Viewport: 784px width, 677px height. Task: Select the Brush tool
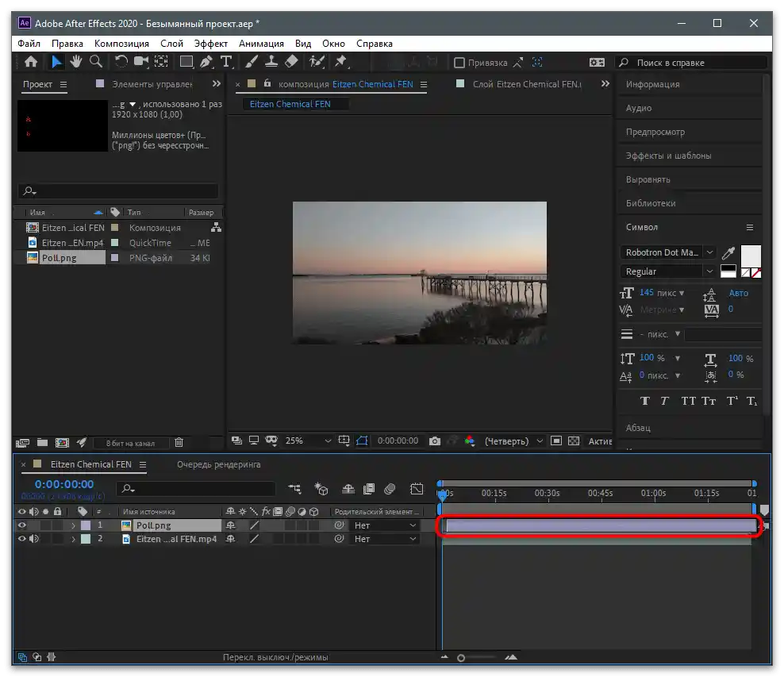(x=252, y=62)
